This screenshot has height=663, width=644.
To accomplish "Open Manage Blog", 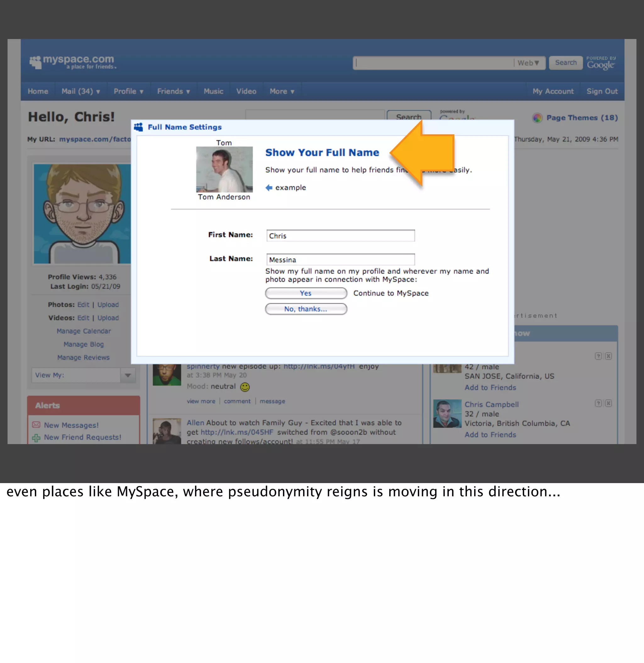I will [x=84, y=344].
